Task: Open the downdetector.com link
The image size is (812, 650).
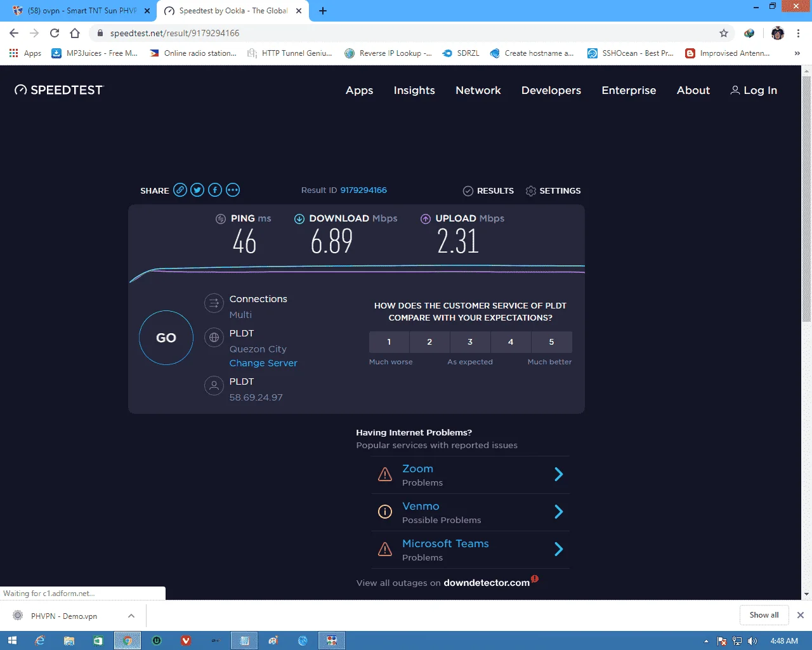Action: click(487, 583)
